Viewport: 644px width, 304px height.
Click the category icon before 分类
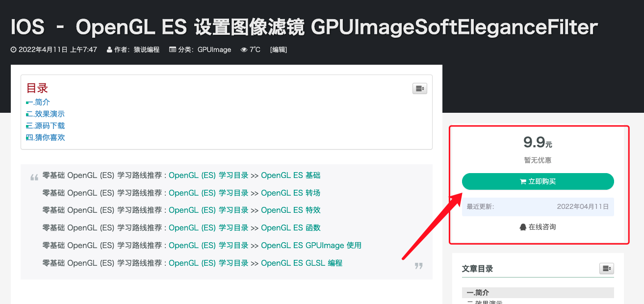173,50
